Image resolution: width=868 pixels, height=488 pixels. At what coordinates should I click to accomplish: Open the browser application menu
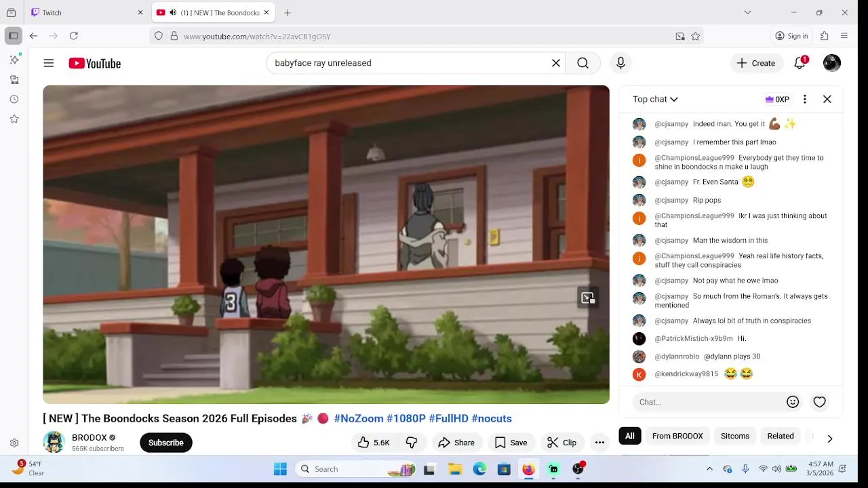click(x=844, y=36)
